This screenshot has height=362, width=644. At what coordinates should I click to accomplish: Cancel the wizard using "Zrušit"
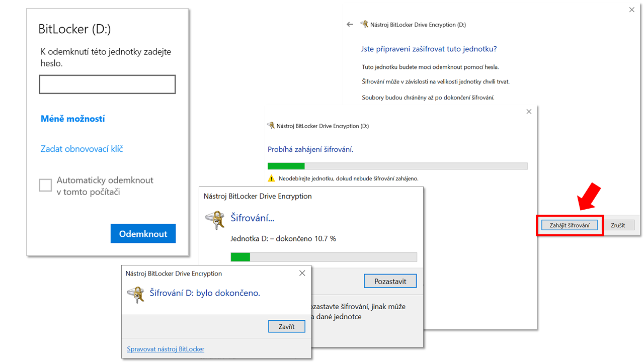[619, 225]
